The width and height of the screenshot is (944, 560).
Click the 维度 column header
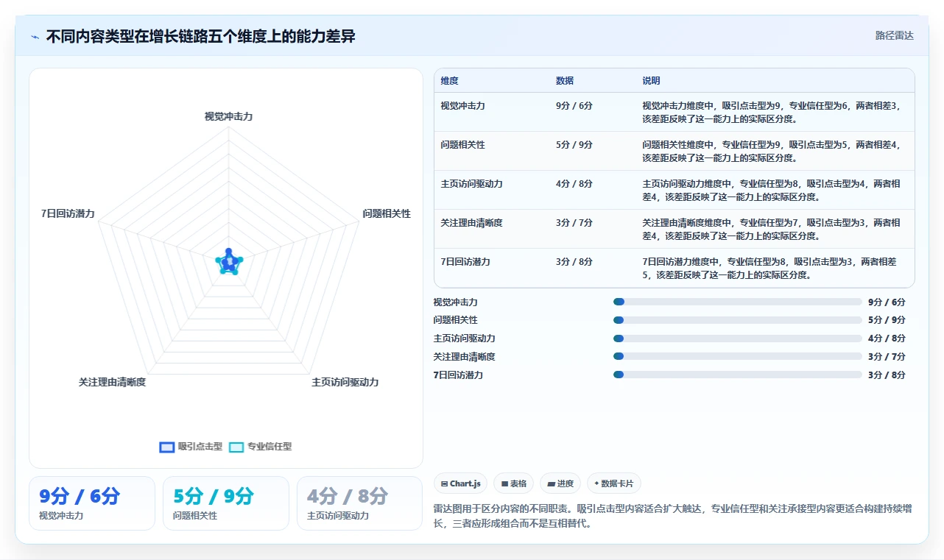(x=449, y=81)
